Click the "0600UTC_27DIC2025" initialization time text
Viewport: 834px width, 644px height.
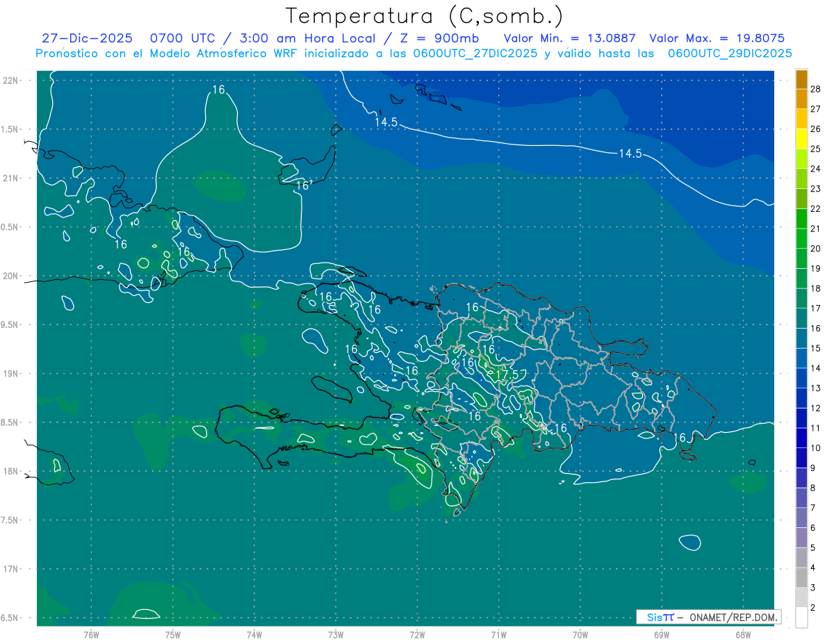pos(475,53)
